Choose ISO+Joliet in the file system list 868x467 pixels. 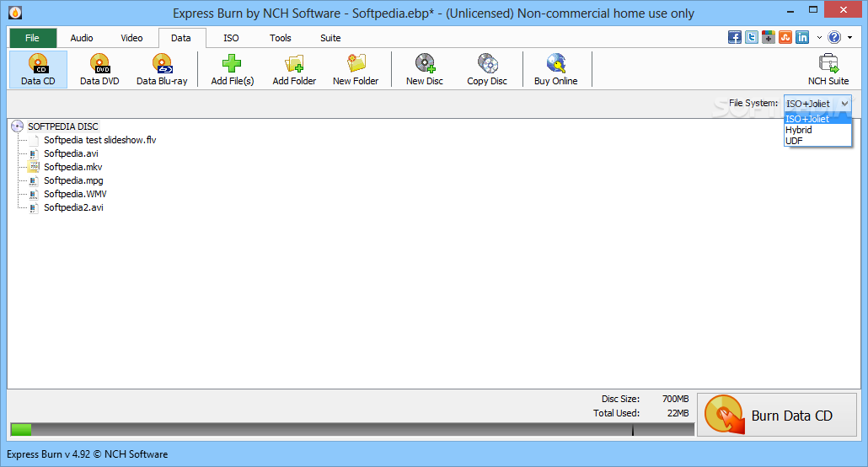click(x=817, y=119)
